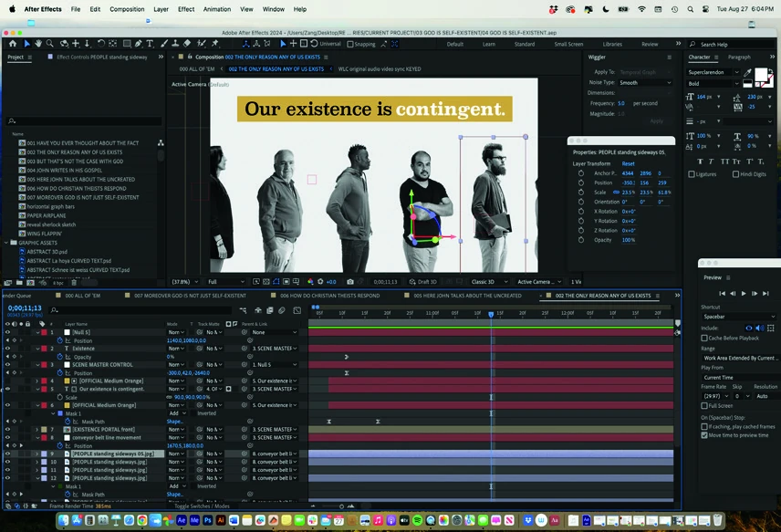Screen dimensions: 781x532
Task: Collapse the GRAPHIC ASSETS folder
Action: click(x=6, y=243)
